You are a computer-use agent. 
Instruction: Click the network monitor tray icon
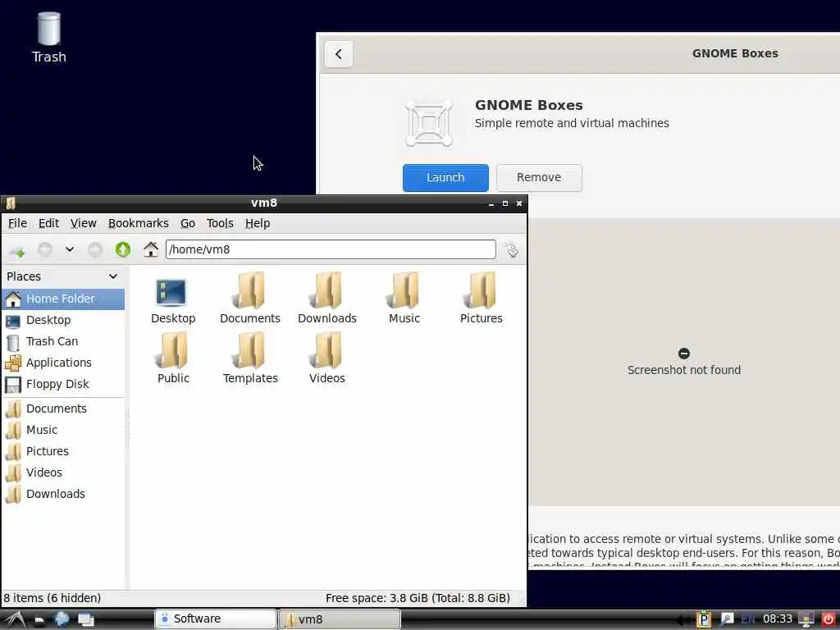point(806,620)
